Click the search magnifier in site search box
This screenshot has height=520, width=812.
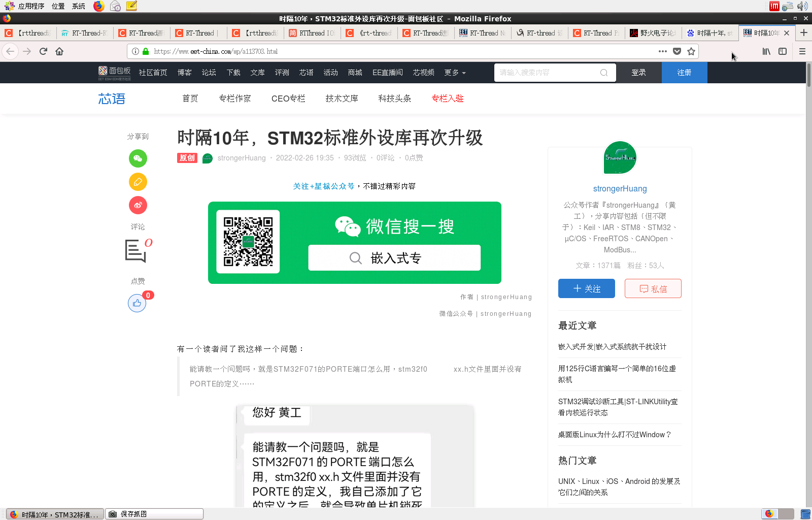click(604, 73)
